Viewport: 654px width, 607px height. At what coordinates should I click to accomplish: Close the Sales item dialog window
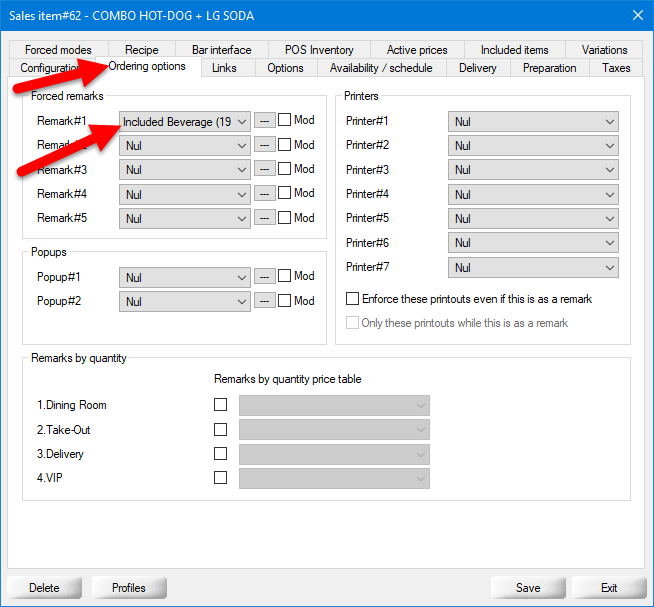(637, 14)
